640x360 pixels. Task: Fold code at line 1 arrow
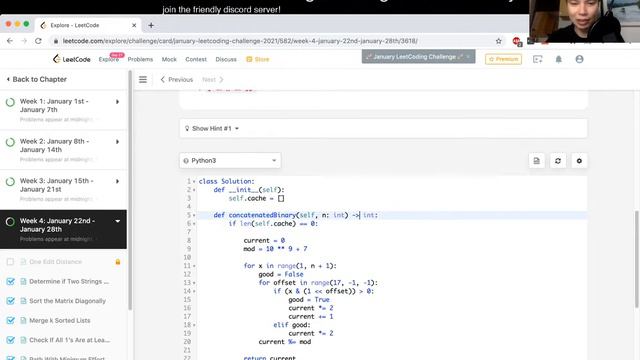[194, 181]
